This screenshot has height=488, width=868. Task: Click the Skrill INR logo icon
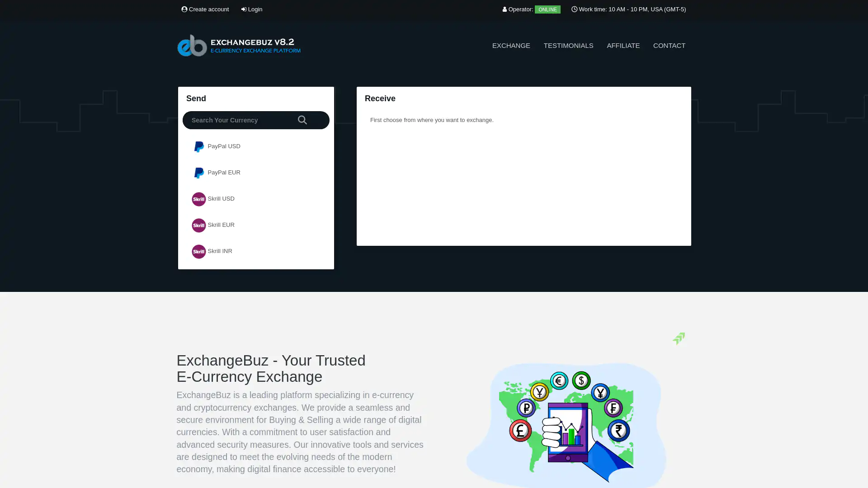tap(198, 252)
